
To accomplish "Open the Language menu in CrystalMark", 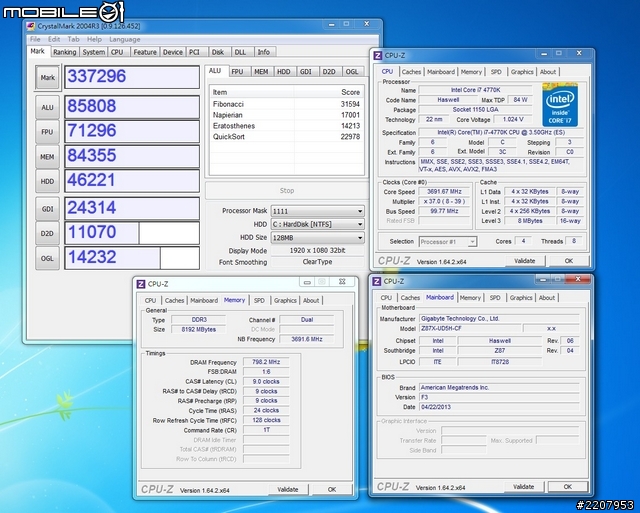I will (x=125, y=39).
